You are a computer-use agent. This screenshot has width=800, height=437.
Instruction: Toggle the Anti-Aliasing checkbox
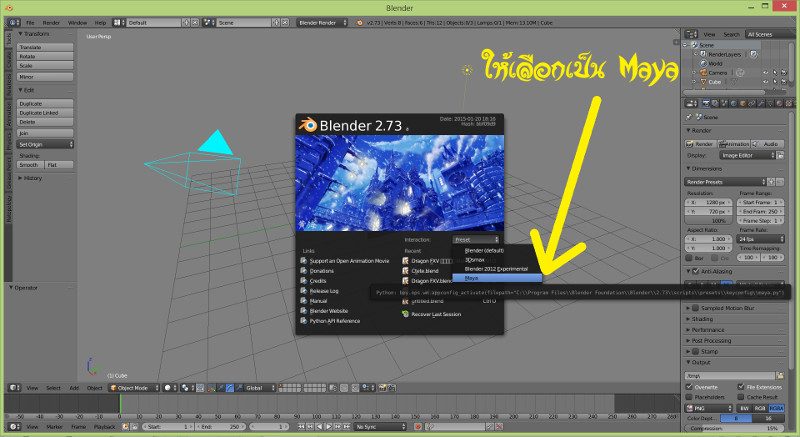[695, 271]
